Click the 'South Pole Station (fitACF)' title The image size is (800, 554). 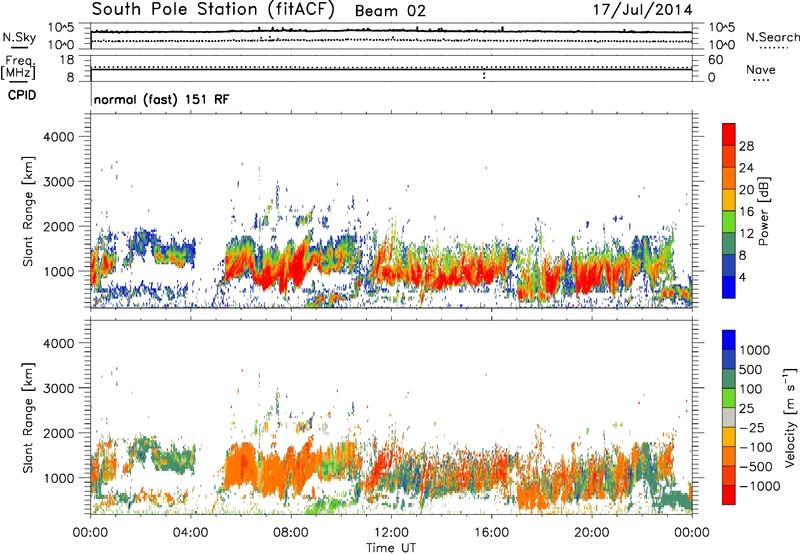coord(213,9)
